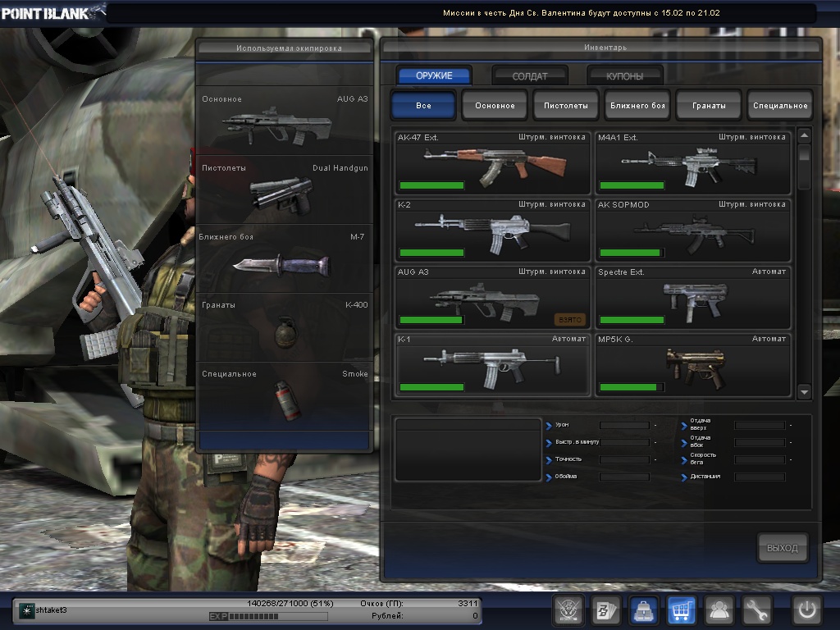Click the shtaket3 player name
This screenshot has height=630, width=840.
coord(52,610)
